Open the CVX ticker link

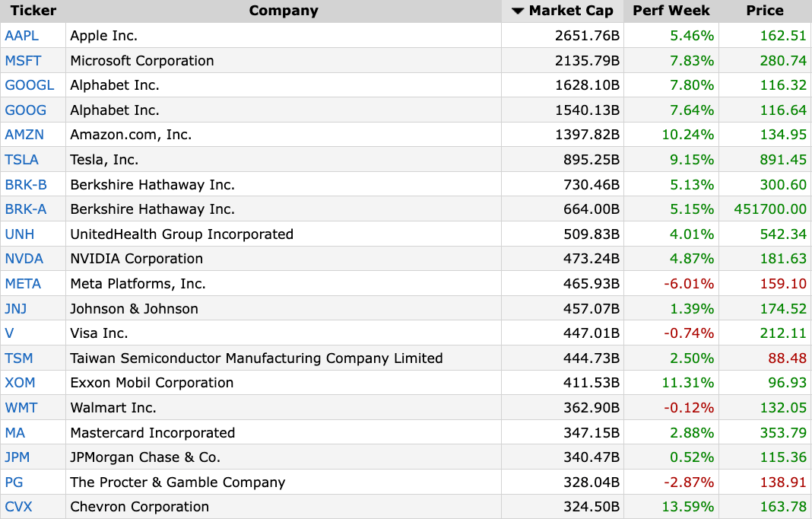pos(18,507)
